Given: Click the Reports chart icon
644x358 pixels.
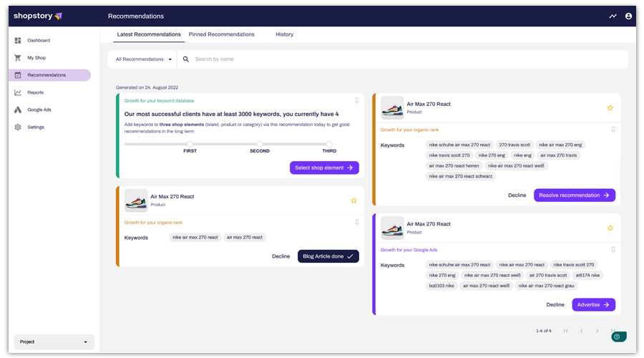Looking at the screenshot, I should pos(18,92).
